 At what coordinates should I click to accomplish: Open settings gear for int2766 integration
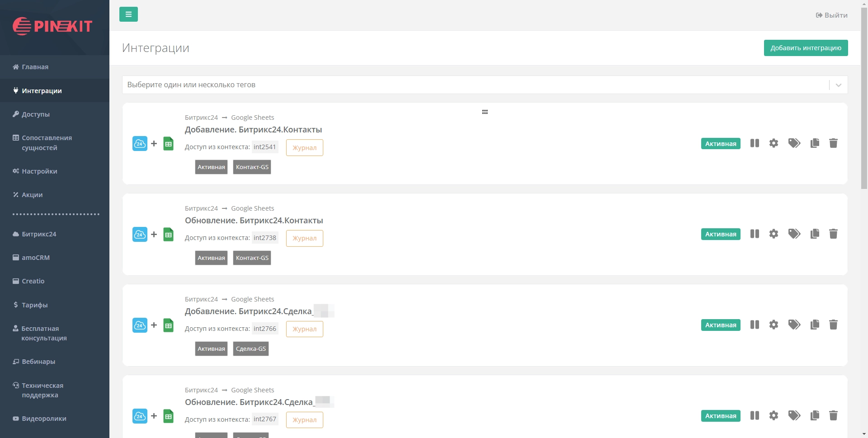tap(774, 325)
